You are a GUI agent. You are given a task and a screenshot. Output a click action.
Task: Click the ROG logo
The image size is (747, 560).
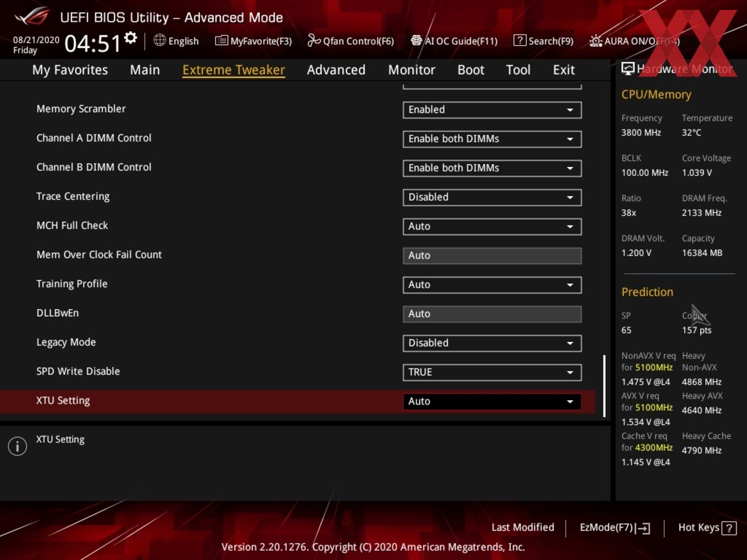point(32,16)
